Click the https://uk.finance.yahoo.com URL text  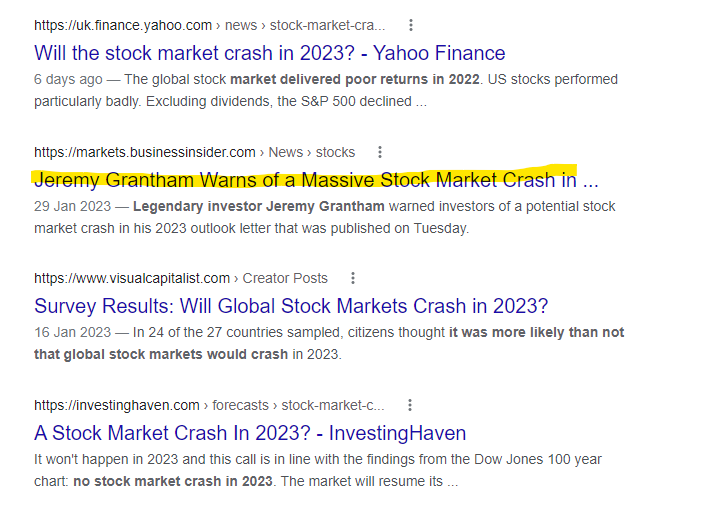point(123,25)
